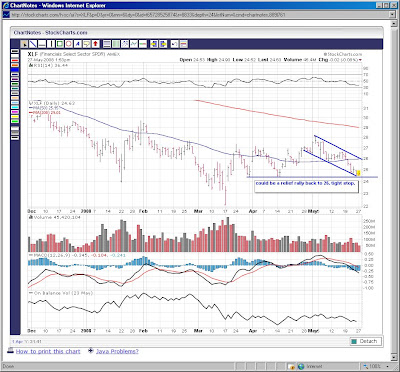The width and height of the screenshot is (400, 372).
Task: Select the red ellipse shape tool
Action: (69, 44)
